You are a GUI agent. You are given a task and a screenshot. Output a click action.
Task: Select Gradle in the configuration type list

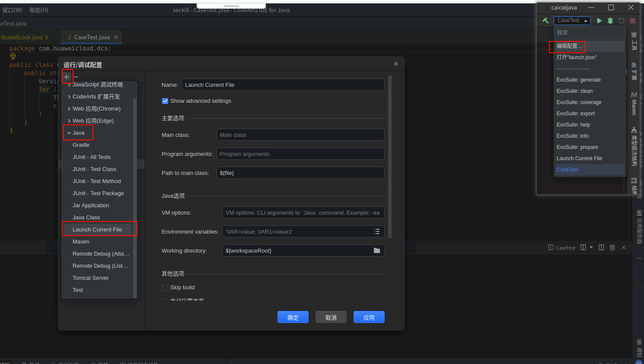(x=98, y=145)
